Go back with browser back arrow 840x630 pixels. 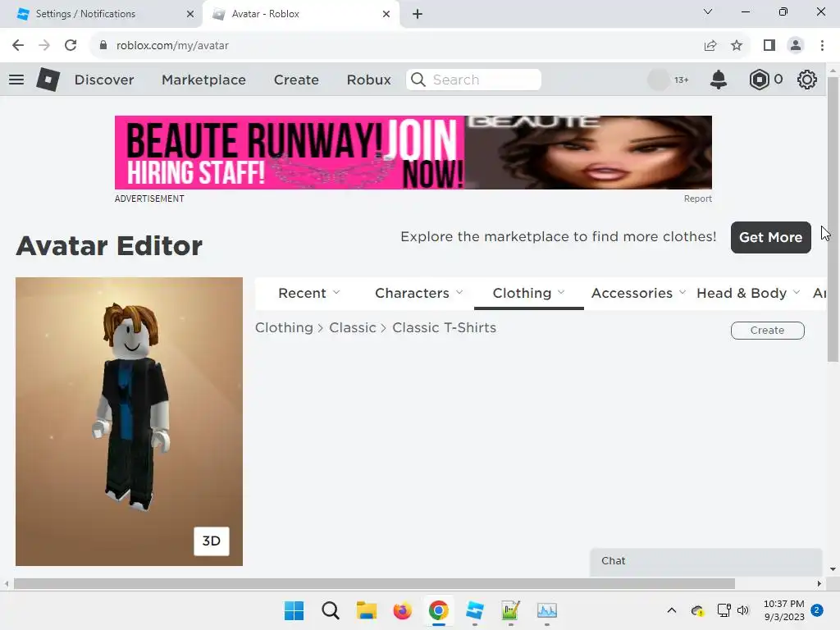(x=18, y=46)
